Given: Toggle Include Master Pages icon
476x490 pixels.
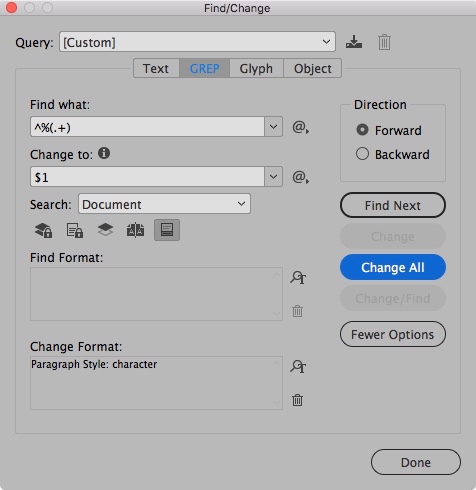Looking at the screenshot, I should coord(135,230).
